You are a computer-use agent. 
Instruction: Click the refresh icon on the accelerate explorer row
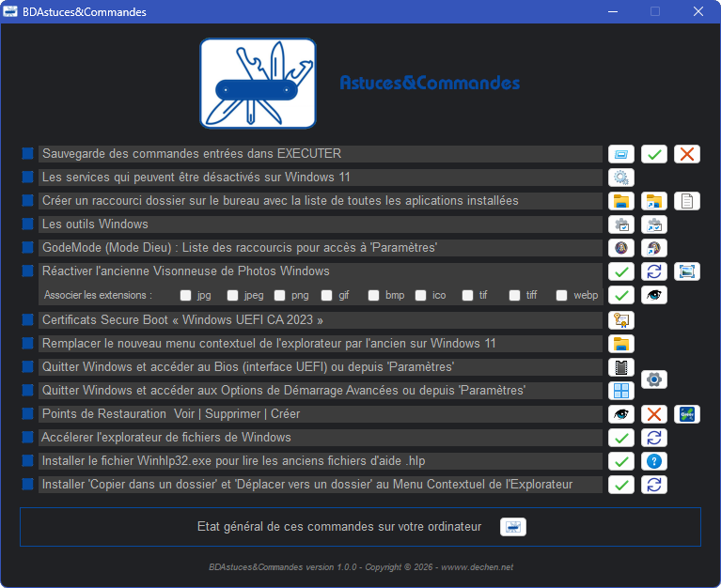click(x=654, y=438)
